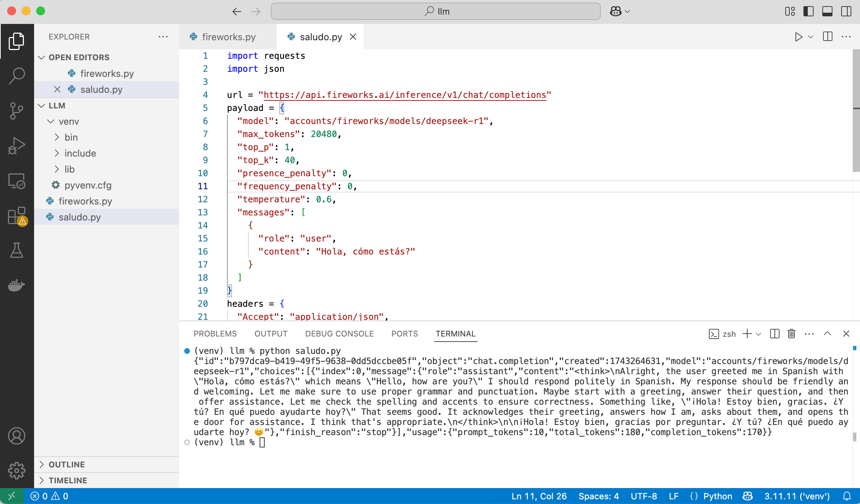The height and width of the screenshot is (504, 860).
Task: Run the Python file with play icon
Action: pyautogui.click(x=798, y=37)
